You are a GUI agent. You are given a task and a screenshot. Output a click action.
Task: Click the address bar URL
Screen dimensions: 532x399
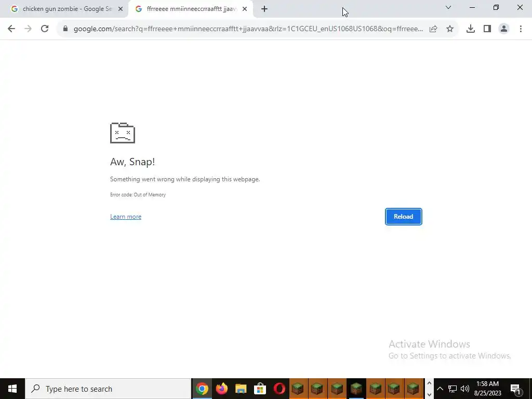coord(248,29)
